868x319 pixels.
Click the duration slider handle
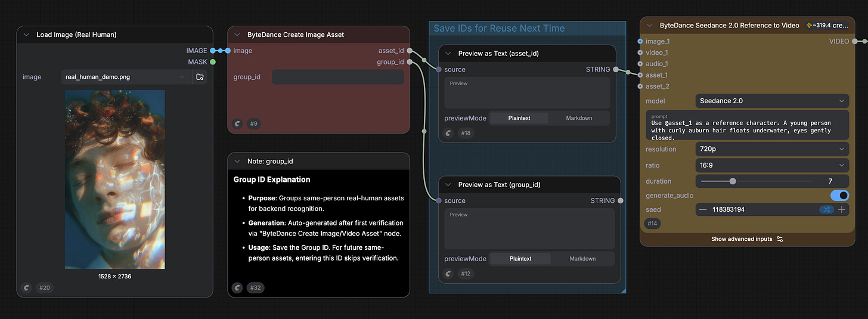click(x=733, y=181)
